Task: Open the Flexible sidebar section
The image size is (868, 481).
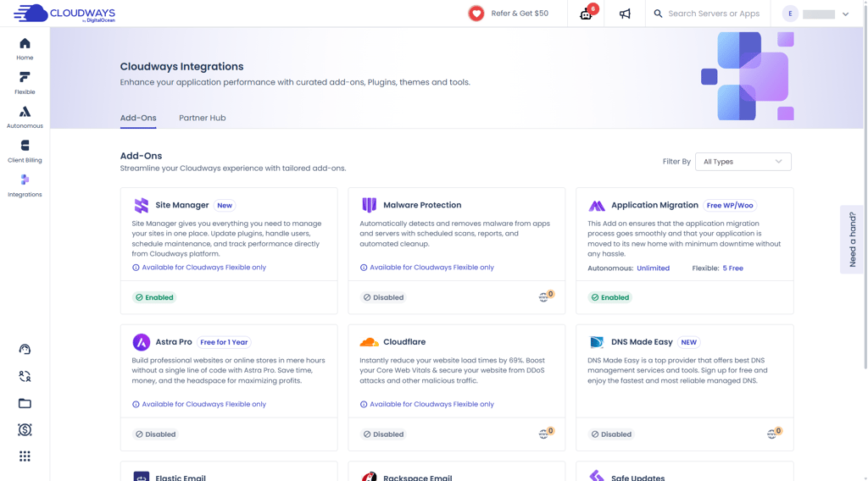Action: tap(25, 83)
